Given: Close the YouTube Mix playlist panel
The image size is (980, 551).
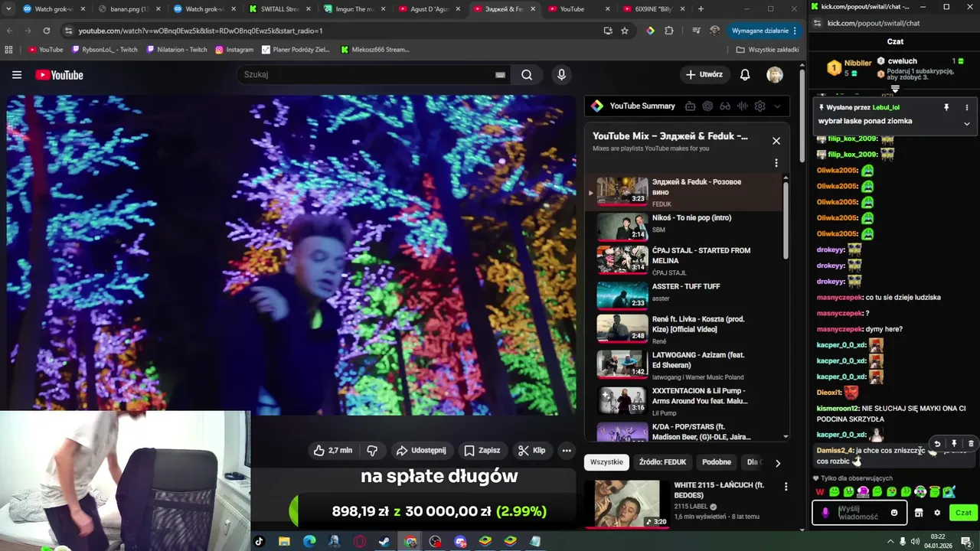Looking at the screenshot, I should [776, 141].
